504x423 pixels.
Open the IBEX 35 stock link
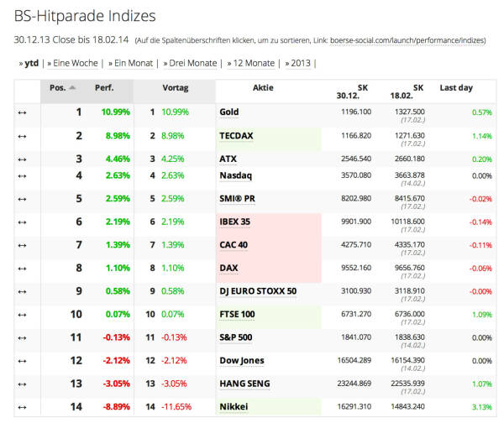point(234,222)
